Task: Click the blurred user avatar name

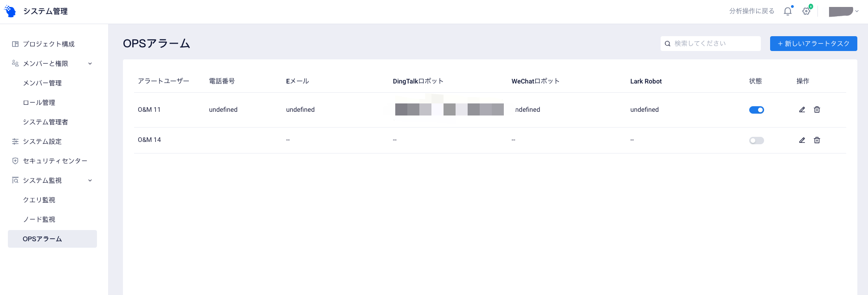Action: (x=841, y=12)
